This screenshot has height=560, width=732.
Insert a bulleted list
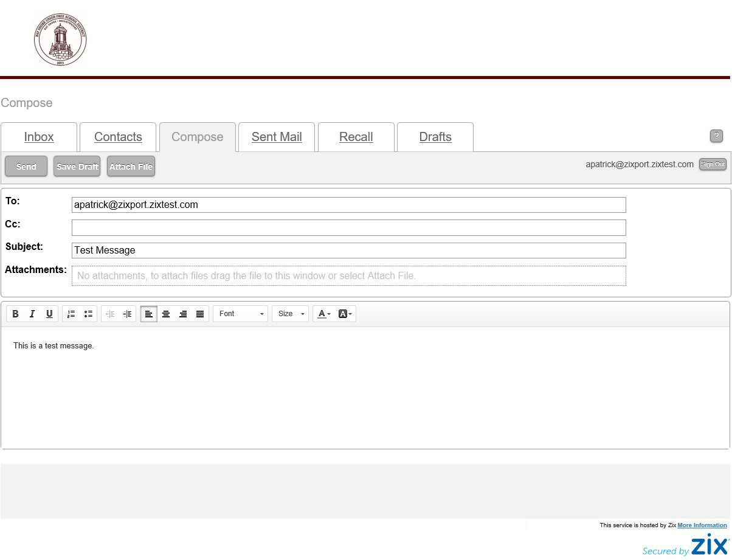tap(88, 314)
